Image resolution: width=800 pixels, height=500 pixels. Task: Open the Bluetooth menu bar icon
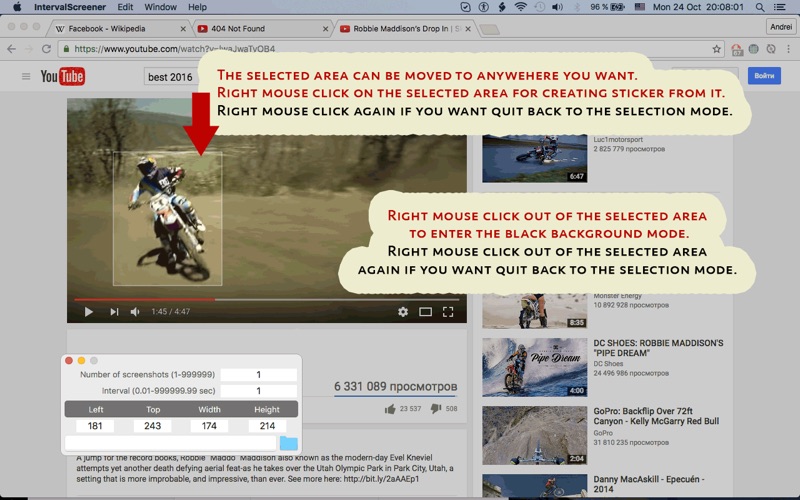pos(577,7)
